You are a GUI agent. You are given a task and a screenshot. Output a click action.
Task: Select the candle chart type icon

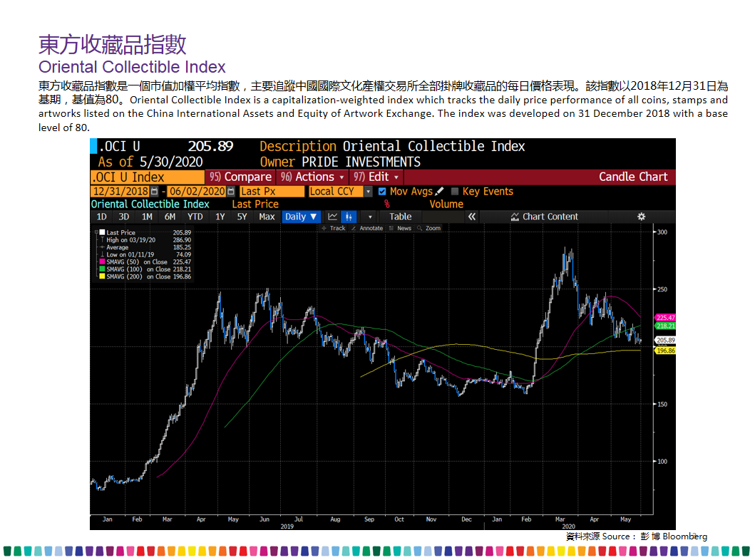[x=349, y=217]
